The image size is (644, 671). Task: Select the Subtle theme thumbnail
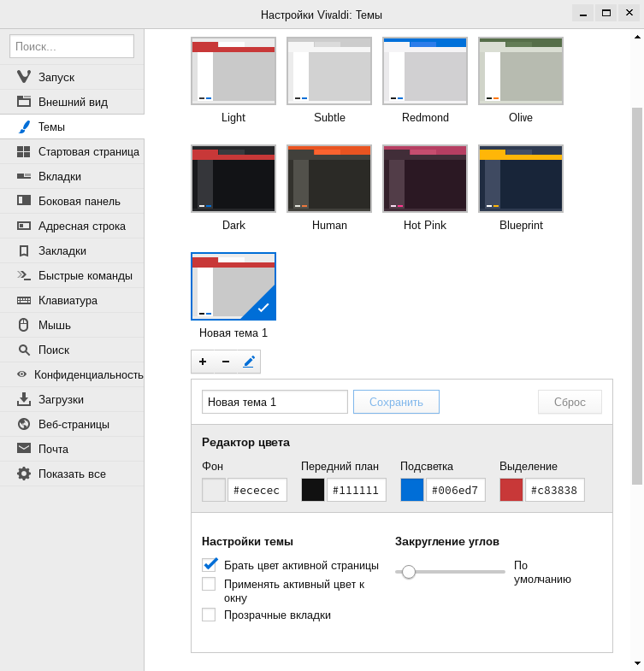click(x=329, y=71)
